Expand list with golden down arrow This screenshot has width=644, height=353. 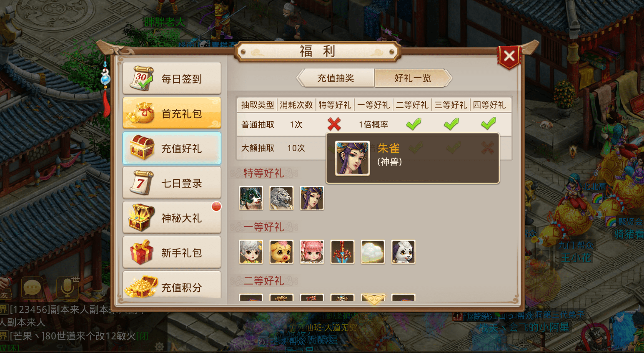point(373,299)
